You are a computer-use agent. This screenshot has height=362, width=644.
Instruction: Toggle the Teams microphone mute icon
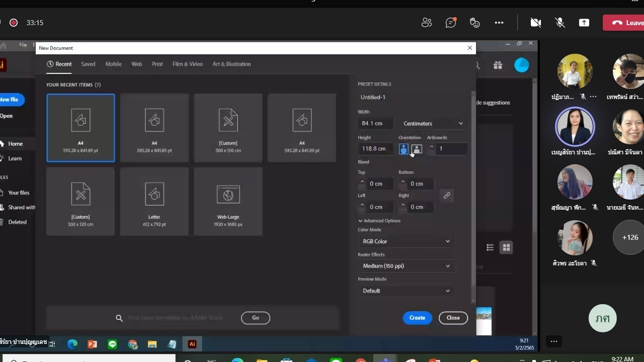click(559, 23)
